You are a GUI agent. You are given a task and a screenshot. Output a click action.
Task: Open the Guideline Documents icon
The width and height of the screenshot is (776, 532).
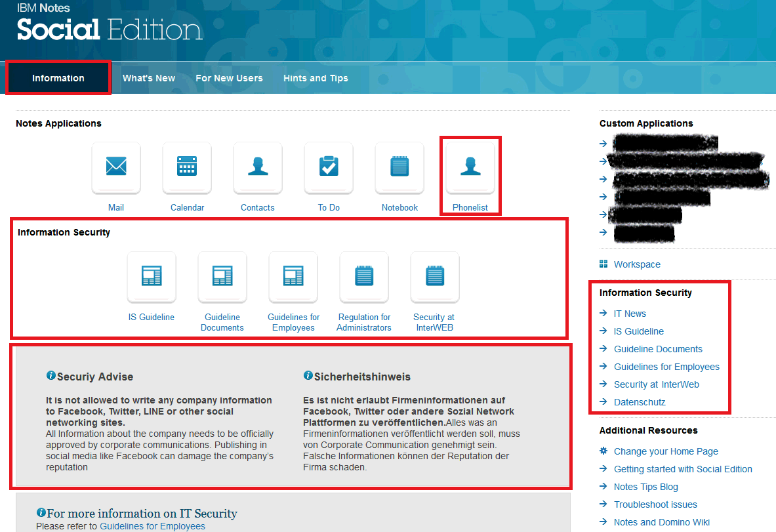click(x=222, y=276)
